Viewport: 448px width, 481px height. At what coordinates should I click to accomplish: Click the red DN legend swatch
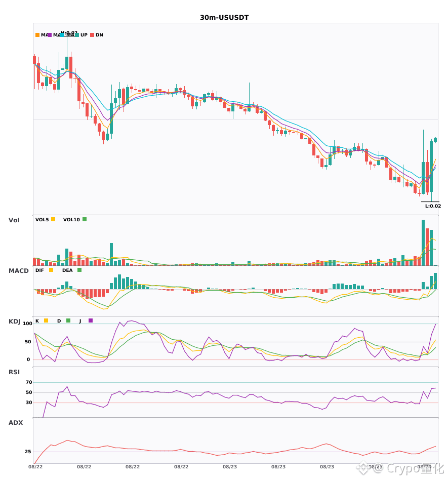pyautogui.click(x=92, y=35)
